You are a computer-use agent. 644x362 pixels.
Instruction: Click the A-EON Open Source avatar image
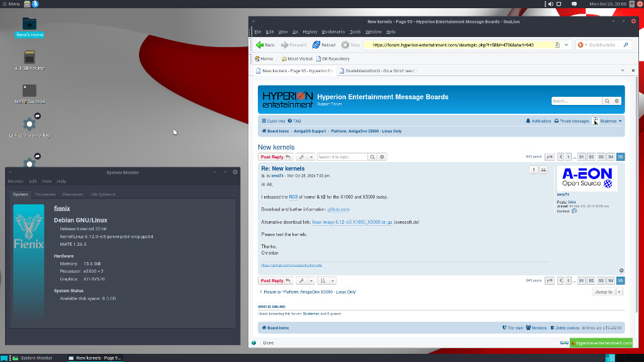point(587,178)
